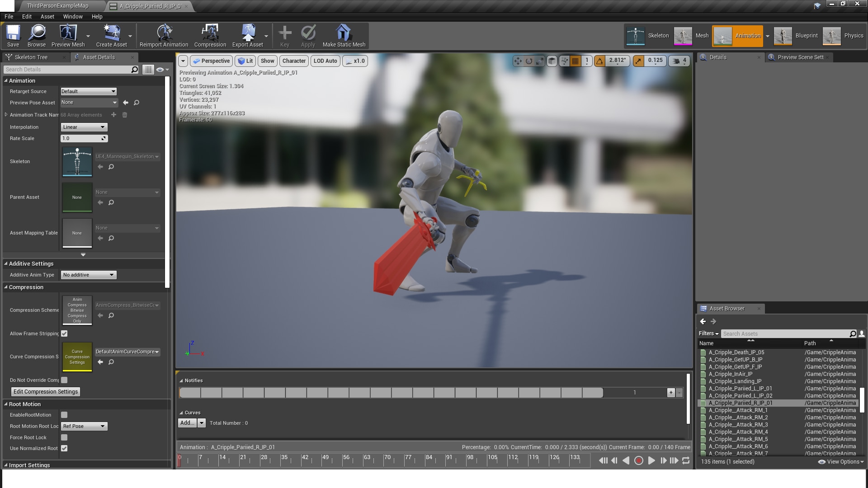Click the Perspective view button

tap(211, 61)
